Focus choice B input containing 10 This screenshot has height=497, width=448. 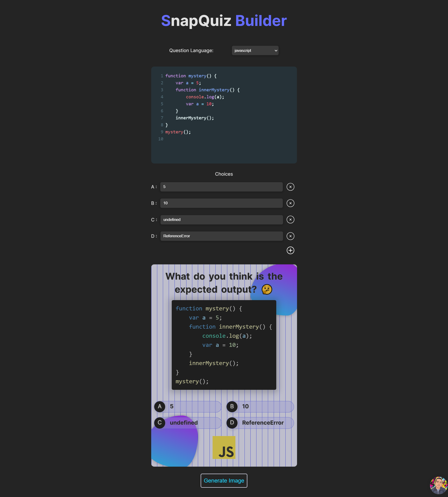pyautogui.click(x=221, y=203)
